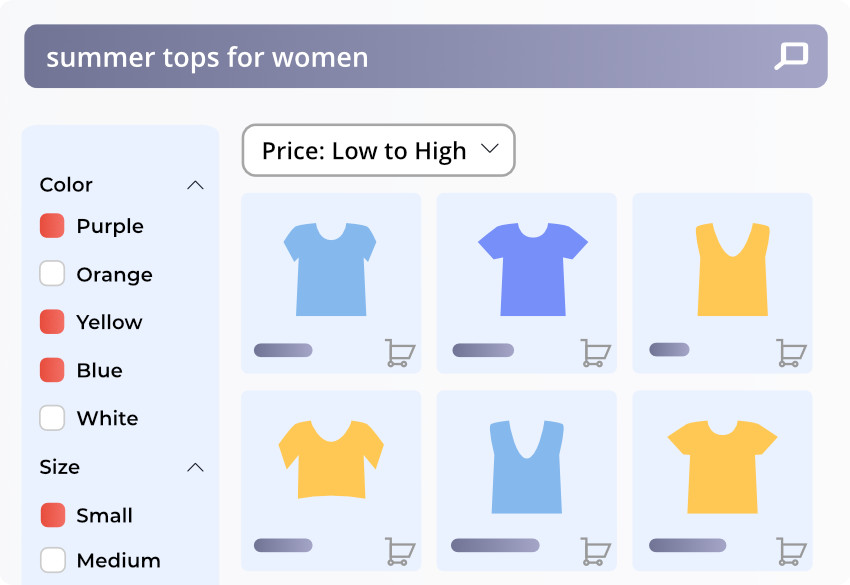Click the search chat icon in search bar
Viewport: 850px width, 585px height.
pyautogui.click(x=791, y=56)
